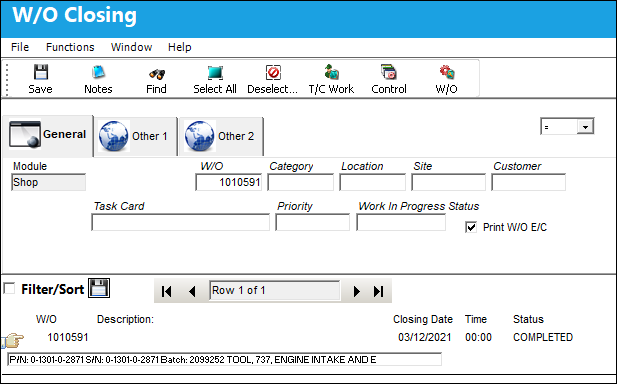The image size is (617, 384).
Task: Click the Customer input field
Action: (528, 183)
